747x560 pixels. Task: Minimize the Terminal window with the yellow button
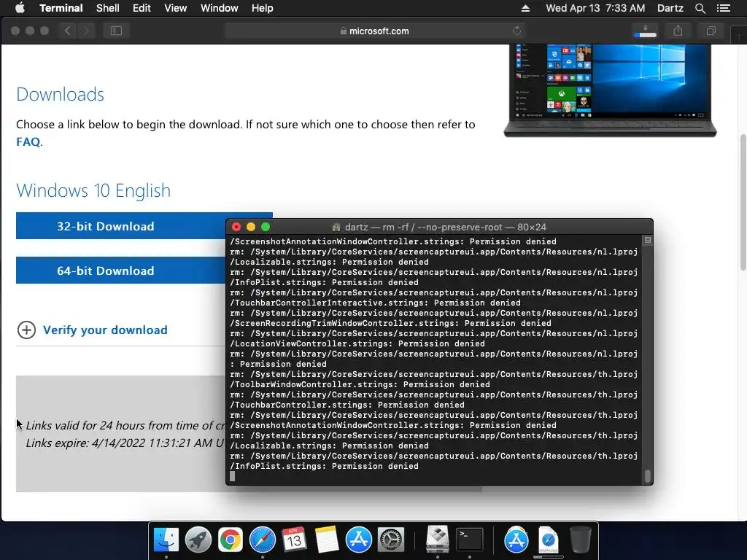(x=251, y=227)
